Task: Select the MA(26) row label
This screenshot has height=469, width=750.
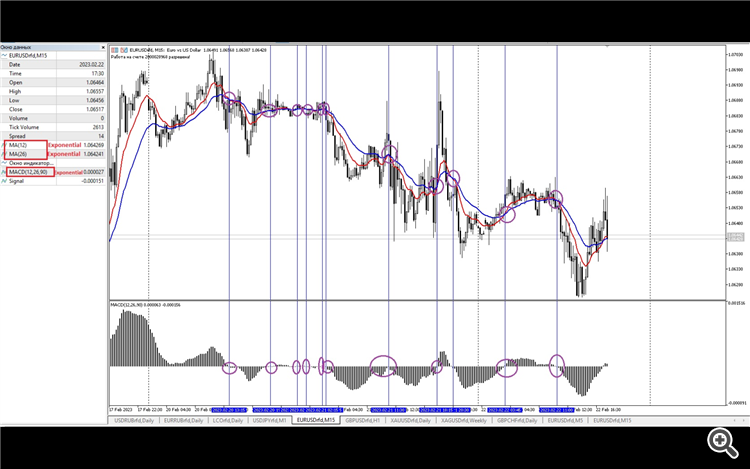Action: (x=18, y=154)
